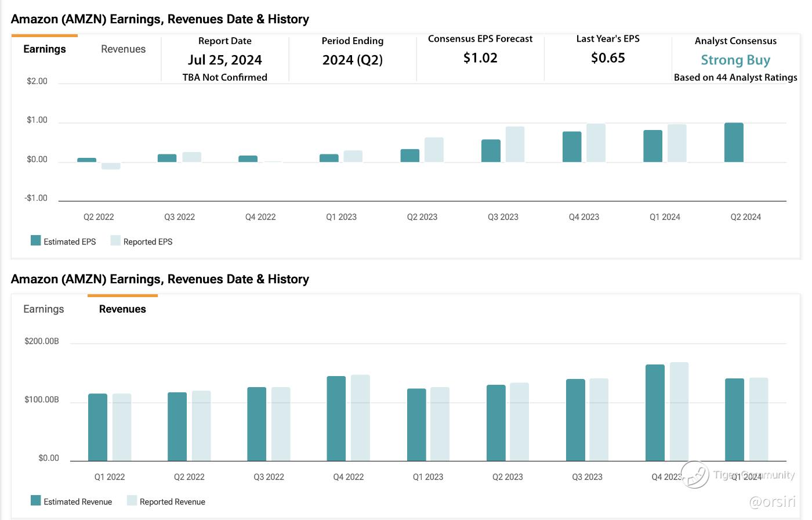Select the negative Q2 2022 reported EPS bar
The image size is (812, 520).
[x=111, y=166]
